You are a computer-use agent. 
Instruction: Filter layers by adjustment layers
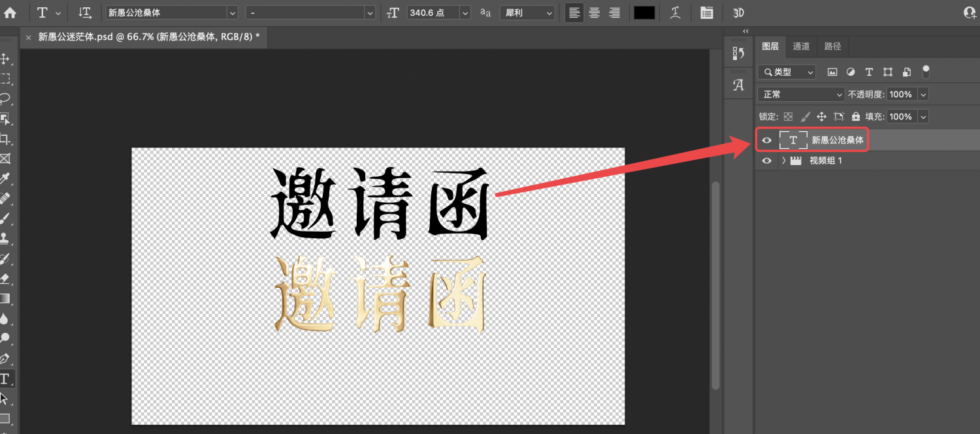[851, 72]
